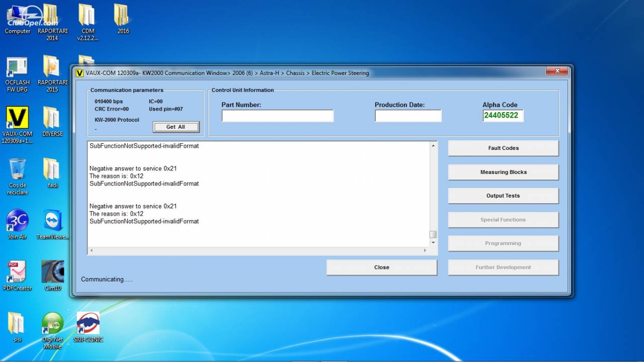644x362 pixels.
Task: Open the Fault Codes function
Action: point(503,148)
